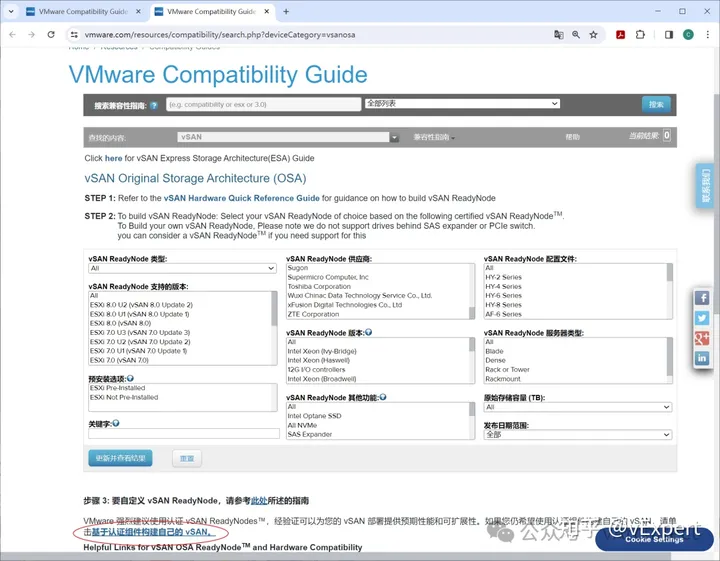
Task: Open site information icon in address bar
Action: [74, 34]
